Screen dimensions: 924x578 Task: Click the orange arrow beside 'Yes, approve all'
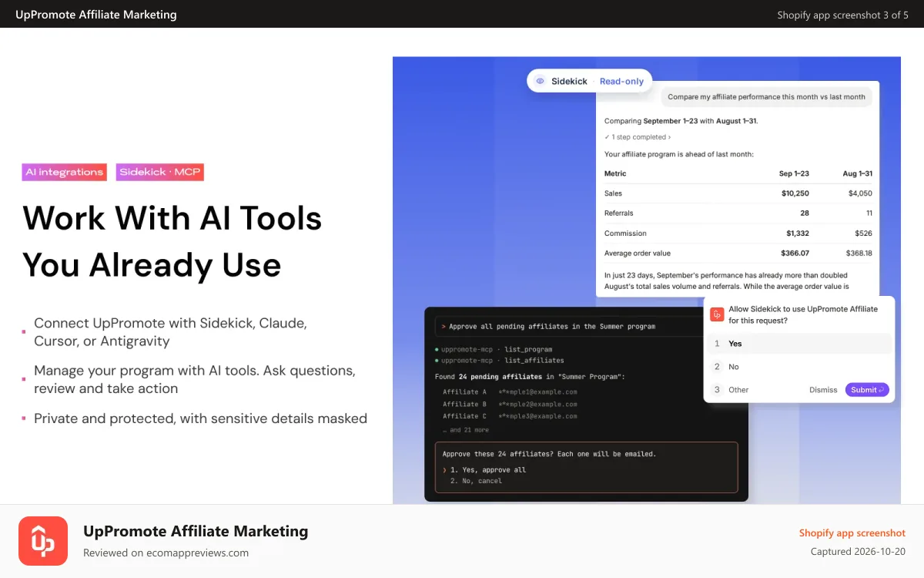coord(444,469)
